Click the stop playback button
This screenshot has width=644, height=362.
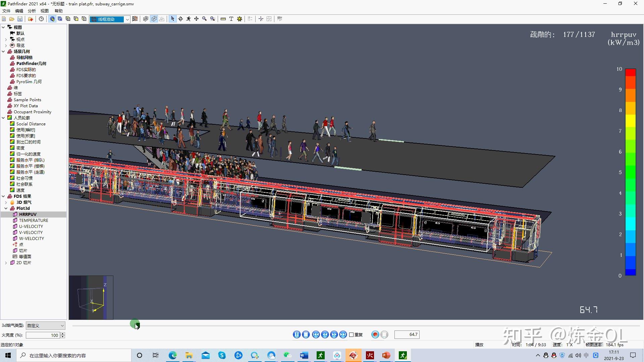point(306,335)
